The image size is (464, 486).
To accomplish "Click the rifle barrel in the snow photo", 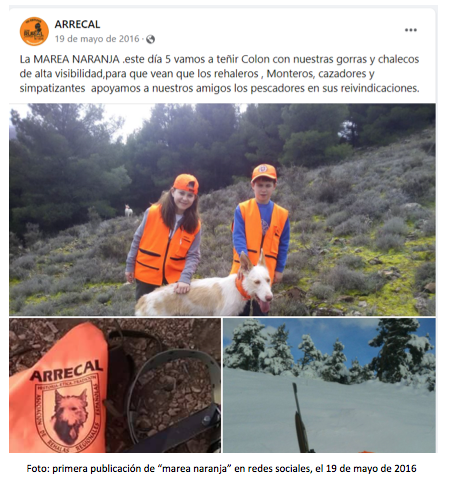I will coord(301,417).
